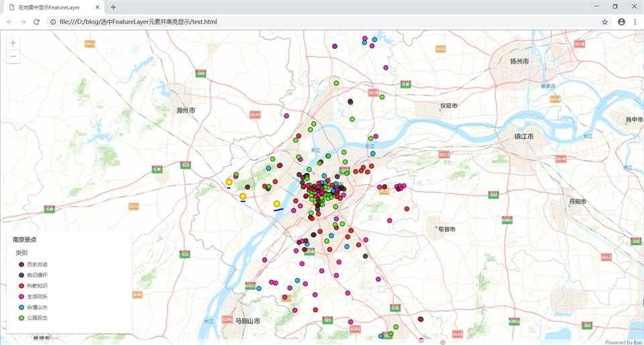The image size is (644, 345).
Task: Click the red point northwest of 句容市
Action: click(x=407, y=209)
